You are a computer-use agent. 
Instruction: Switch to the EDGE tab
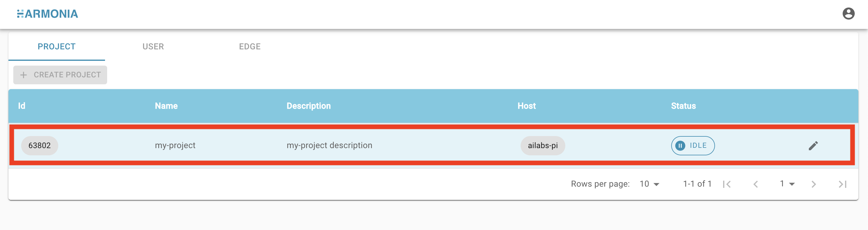pyautogui.click(x=250, y=46)
